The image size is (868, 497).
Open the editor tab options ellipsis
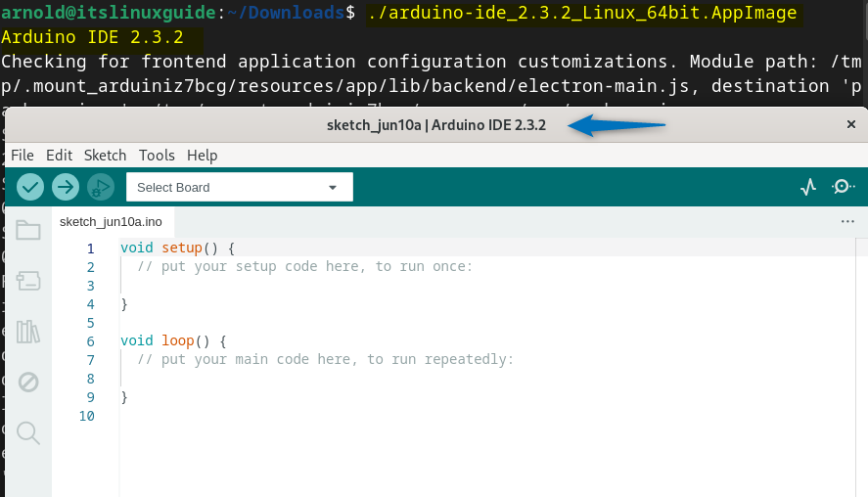pos(847,221)
